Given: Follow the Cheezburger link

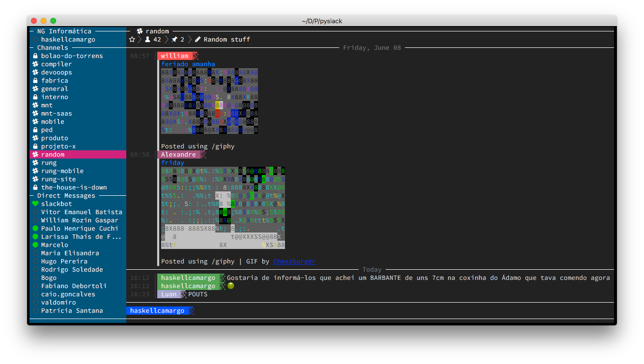Looking at the screenshot, I should point(294,262).
